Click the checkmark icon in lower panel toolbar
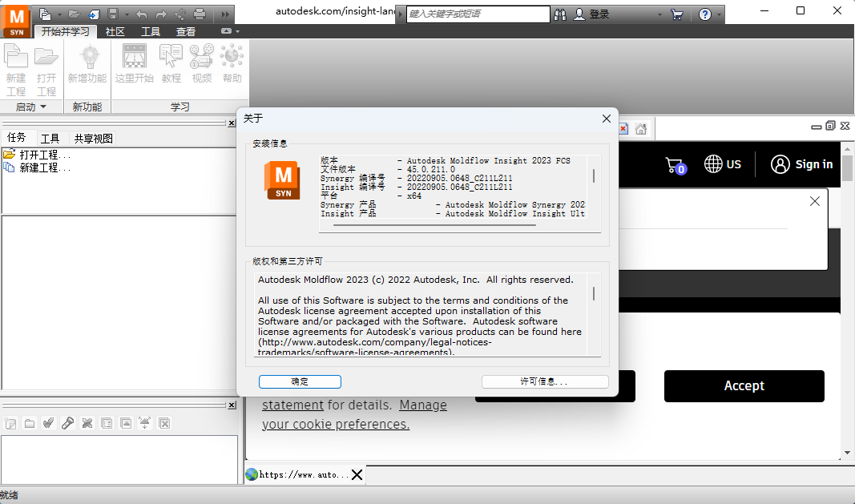The height and width of the screenshot is (504, 855). point(49,423)
